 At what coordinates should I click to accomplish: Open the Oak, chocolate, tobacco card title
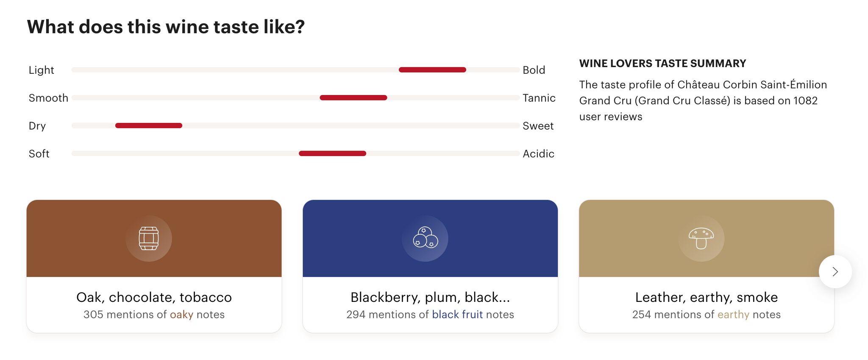[154, 297]
